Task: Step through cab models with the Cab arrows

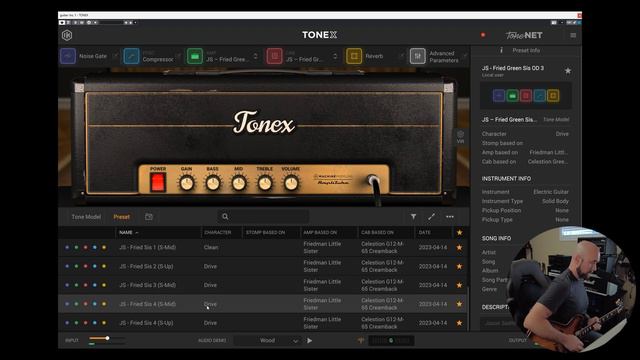Action: tap(335, 56)
